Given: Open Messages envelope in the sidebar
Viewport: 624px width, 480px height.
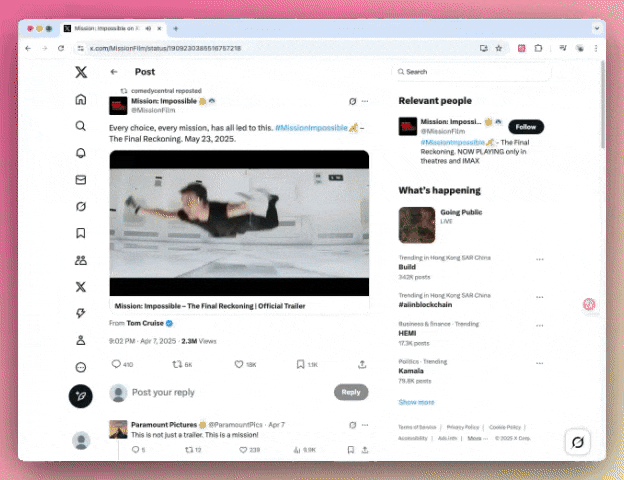Looking at the screenshot, I should (81, 180).
